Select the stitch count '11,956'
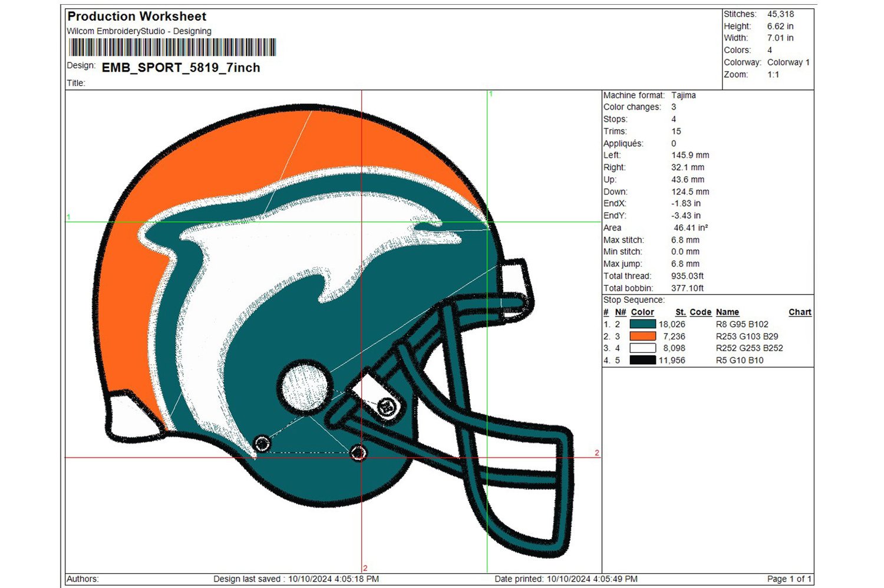Image resolution: width=884 pixels, height=588 pixels. 672,361
